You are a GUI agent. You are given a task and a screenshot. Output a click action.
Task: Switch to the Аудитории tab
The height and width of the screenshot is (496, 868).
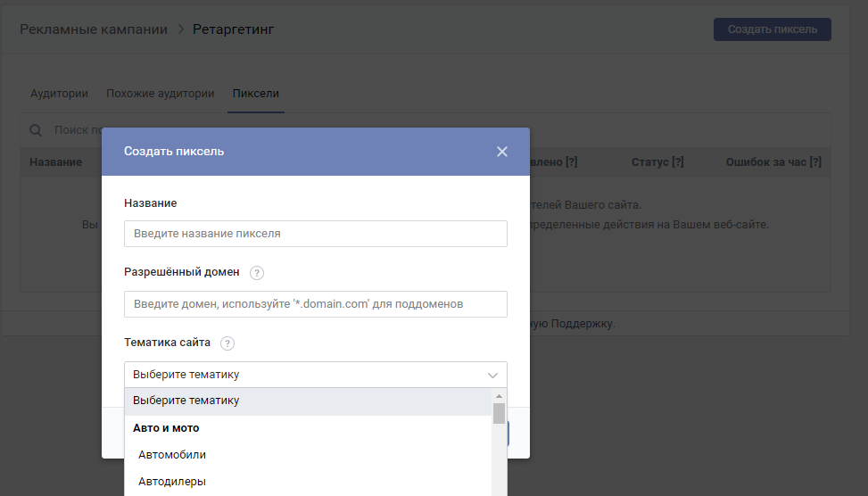(59, 94)
